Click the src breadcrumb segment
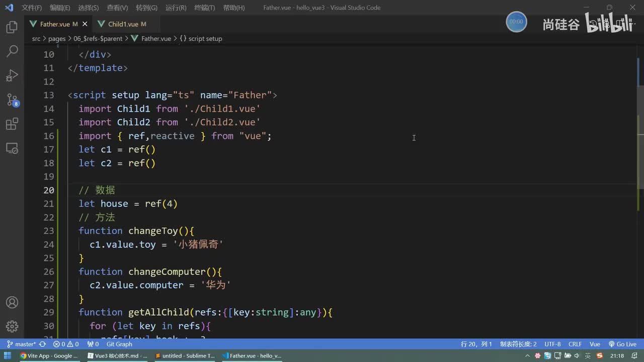This screenshot has width=644, height=362. (x=36, y=39)
